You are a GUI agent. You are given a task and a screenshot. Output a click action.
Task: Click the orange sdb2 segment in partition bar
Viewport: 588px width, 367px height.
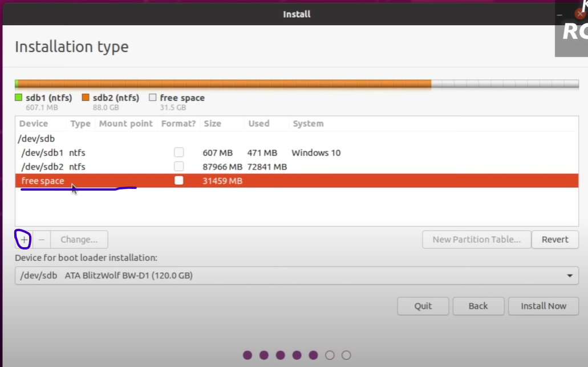228,84
